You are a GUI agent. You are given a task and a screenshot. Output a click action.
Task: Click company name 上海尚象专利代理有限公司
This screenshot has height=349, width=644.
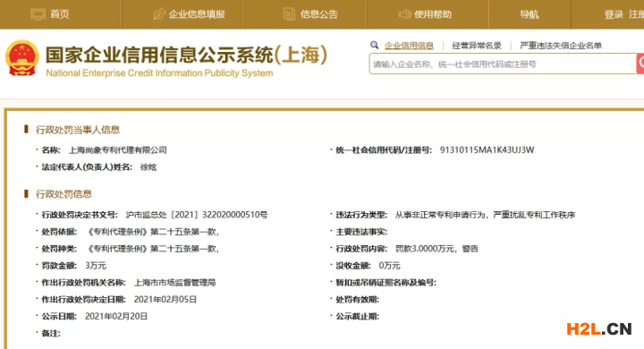click(x=118, y=150)
